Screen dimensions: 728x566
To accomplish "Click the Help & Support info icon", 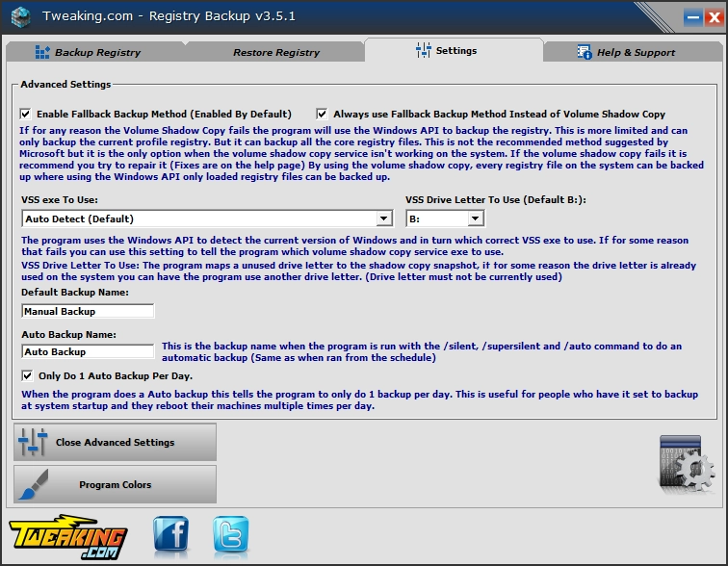I will (x=585, y=52).
